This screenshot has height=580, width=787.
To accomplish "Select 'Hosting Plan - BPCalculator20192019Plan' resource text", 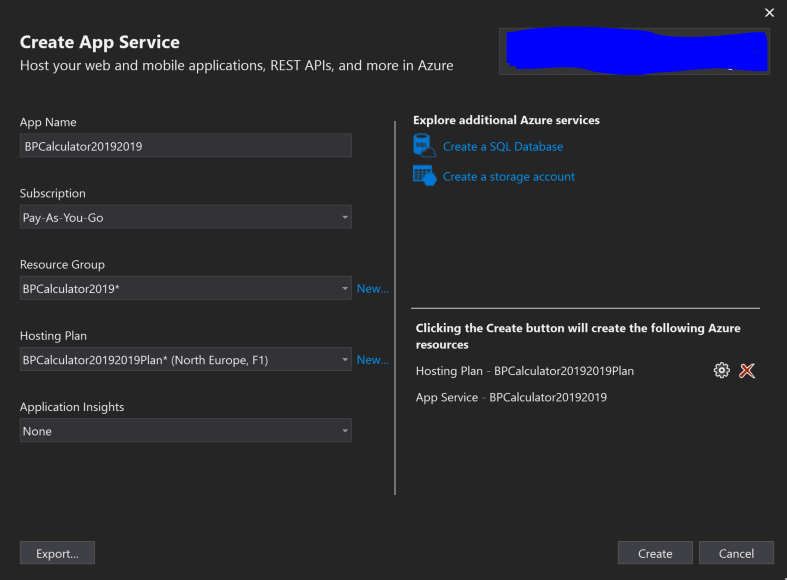I will (x=524, y=371).
